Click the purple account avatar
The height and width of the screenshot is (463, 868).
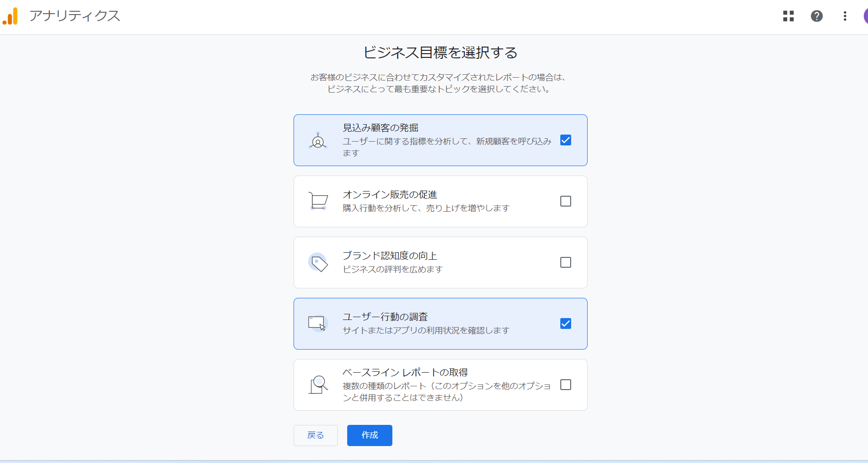point(866,16)
